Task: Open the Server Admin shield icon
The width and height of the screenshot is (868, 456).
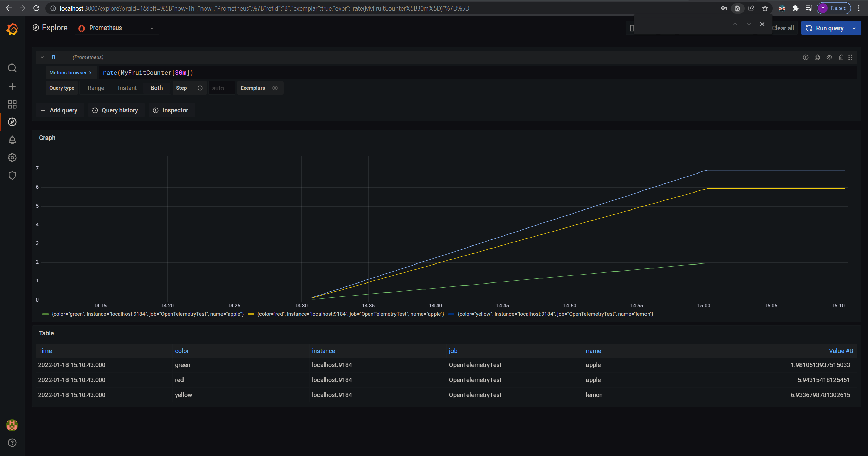Action: (x=12, y=176)
